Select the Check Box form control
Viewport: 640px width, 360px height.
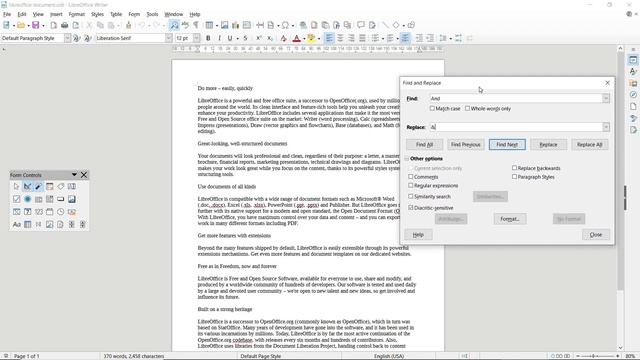pos(16,199)
